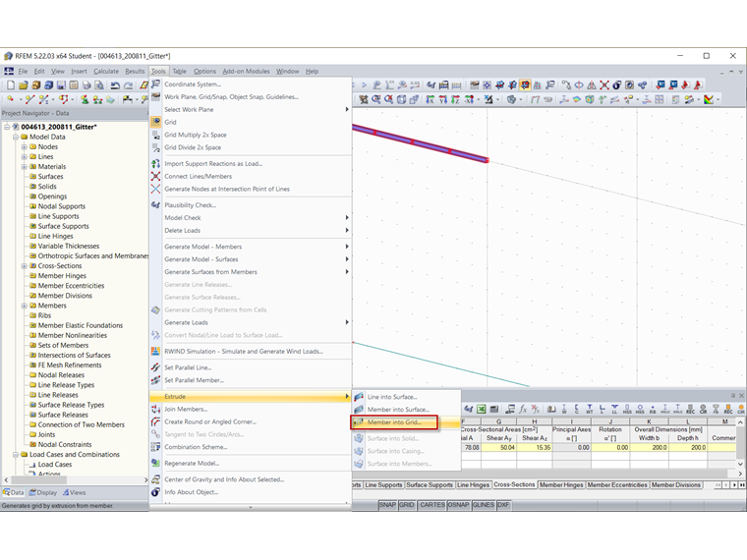Select the New Line tool icon
Screen dimensions: 747x560
[x=30, y=99]
